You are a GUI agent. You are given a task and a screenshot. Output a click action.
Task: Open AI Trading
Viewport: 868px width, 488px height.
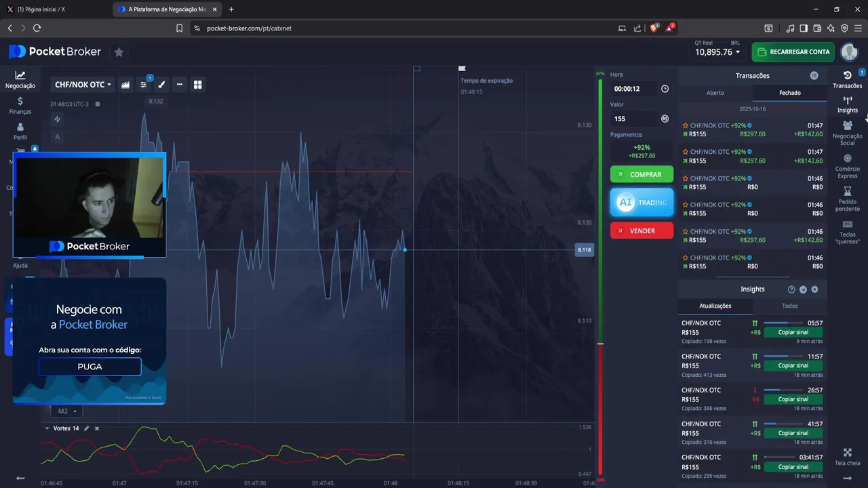[x=642, y=203]
